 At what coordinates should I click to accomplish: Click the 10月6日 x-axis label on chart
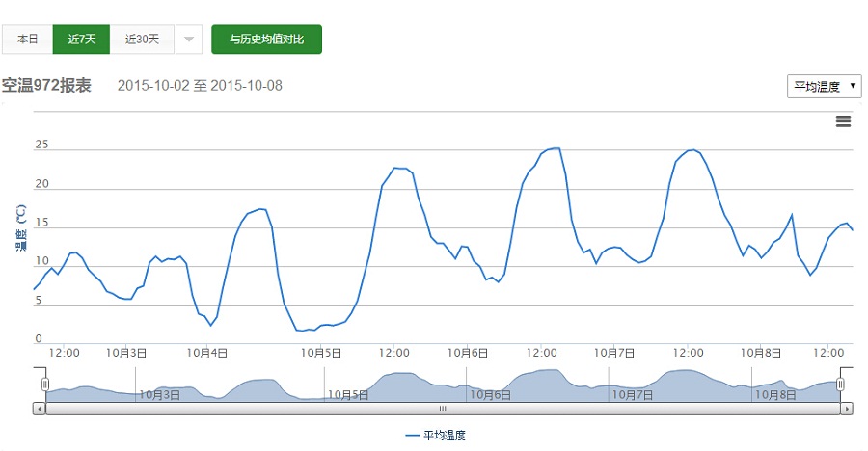point(465,353)
